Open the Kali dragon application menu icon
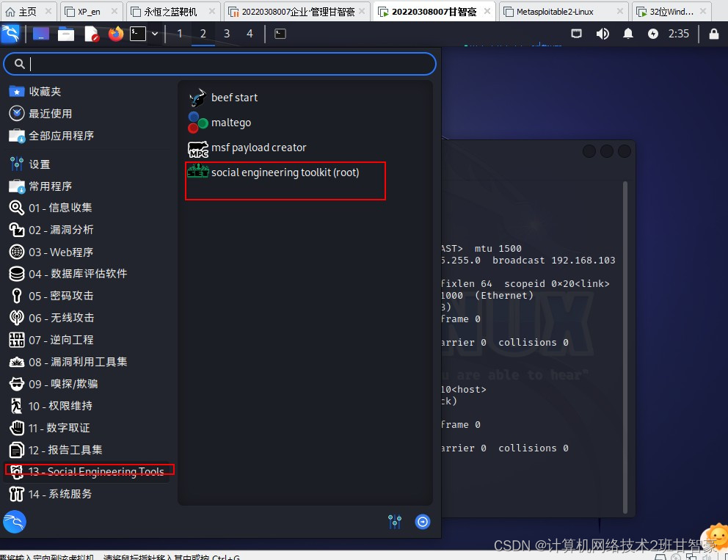This screenshot has height=560, width=728. pyautogui.click(x=11, y=34)
